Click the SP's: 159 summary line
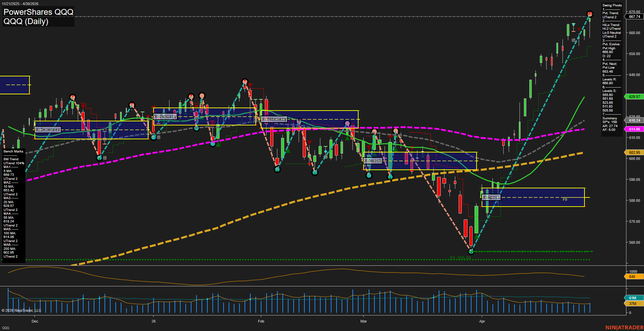This screenshot has height=331, width=644. (x=609, y=122)
